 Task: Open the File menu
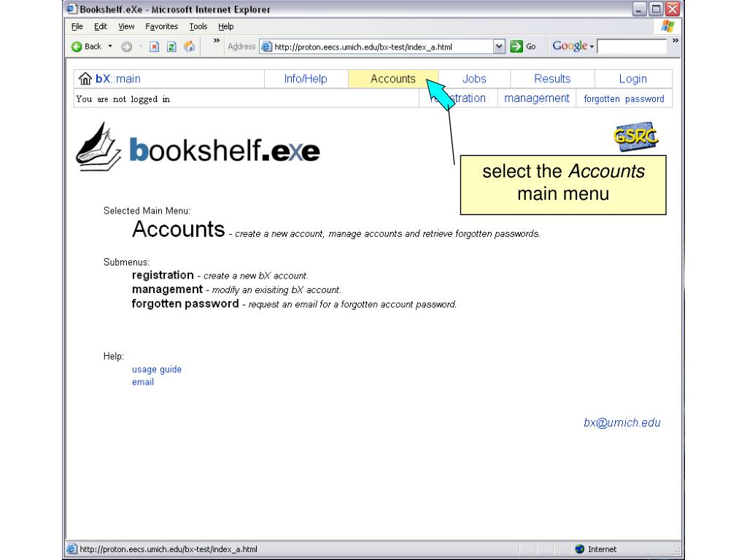click(x=77, y=26)
